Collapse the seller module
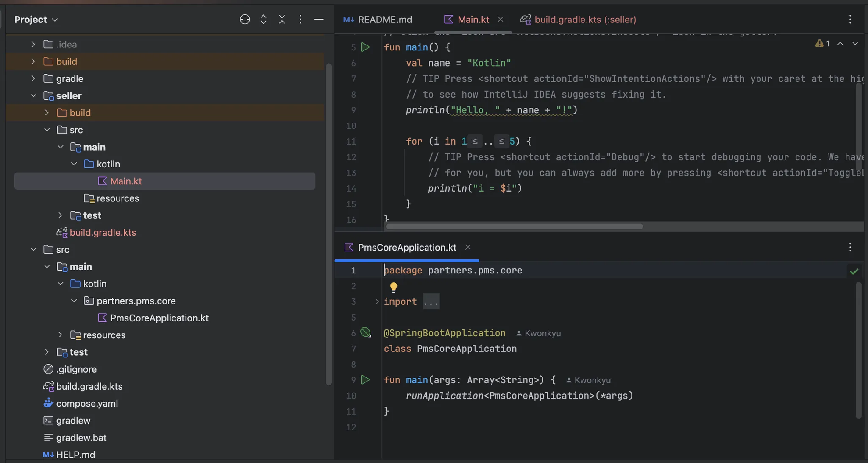Viewport: 868px width, 463px height. point(33,96)
